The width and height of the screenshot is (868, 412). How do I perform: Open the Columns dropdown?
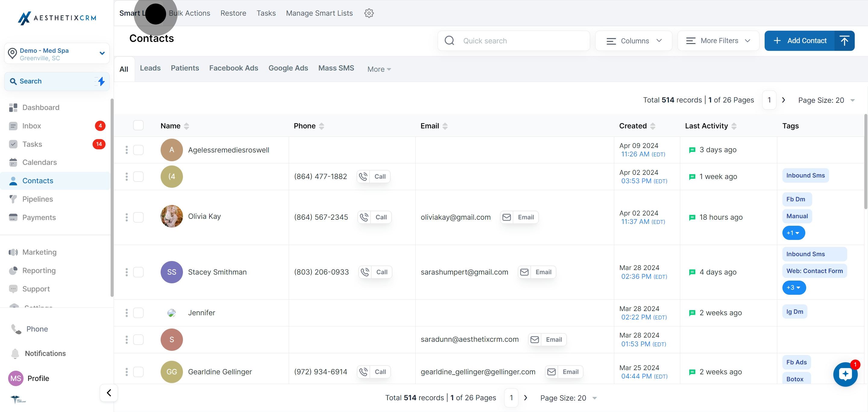634,41
